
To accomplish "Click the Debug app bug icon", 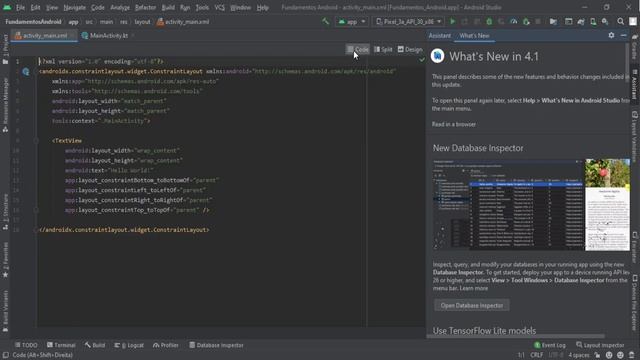I will click(x=489, y=22).
